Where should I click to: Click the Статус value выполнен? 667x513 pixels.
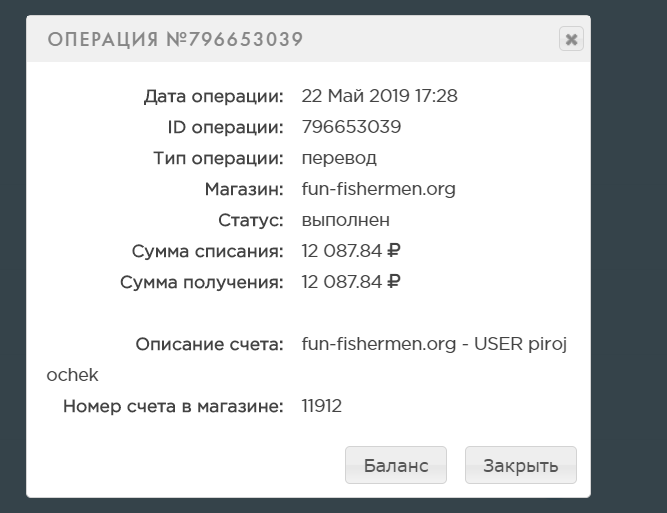345,220
